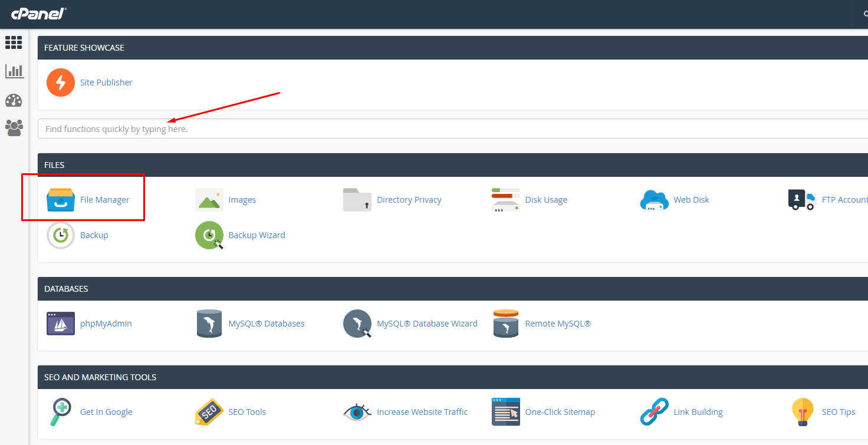Open the User Manager people sidebar icon

(x=14, y=127)
